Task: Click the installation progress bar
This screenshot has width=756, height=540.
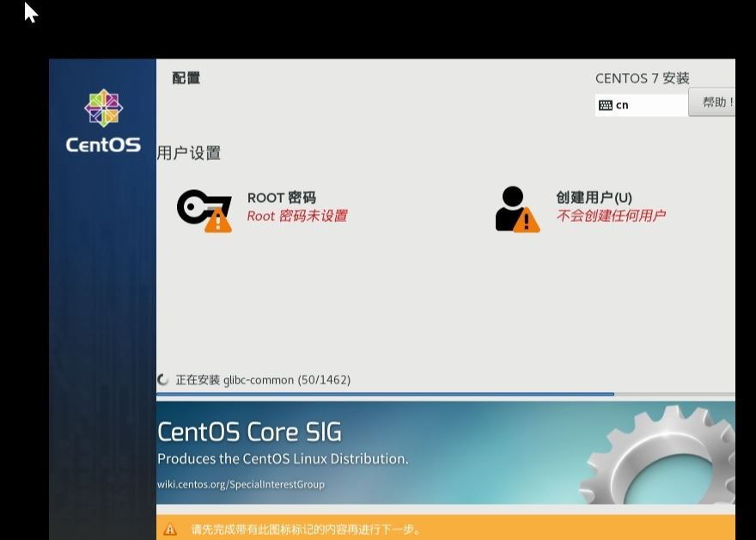Action: tap(446, 395)
